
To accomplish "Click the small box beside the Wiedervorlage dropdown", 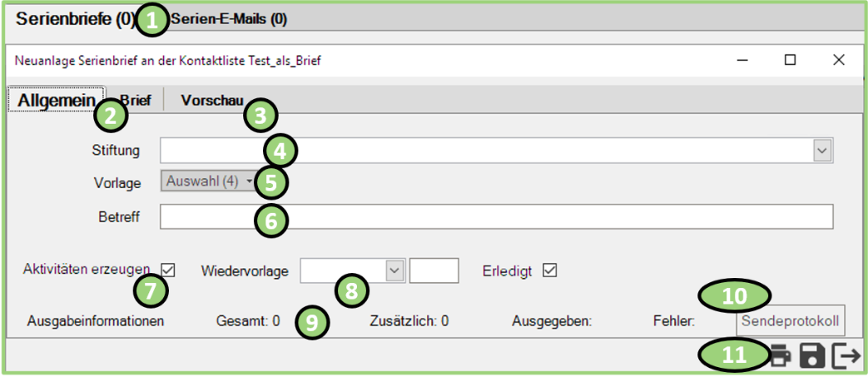I will pyautogui.click(x=434, y=270).
